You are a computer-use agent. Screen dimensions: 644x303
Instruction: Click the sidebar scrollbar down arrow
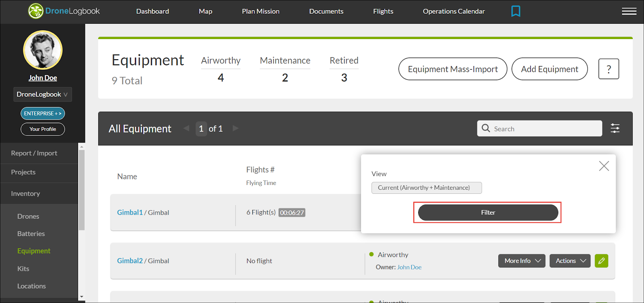tap(82, 297)
